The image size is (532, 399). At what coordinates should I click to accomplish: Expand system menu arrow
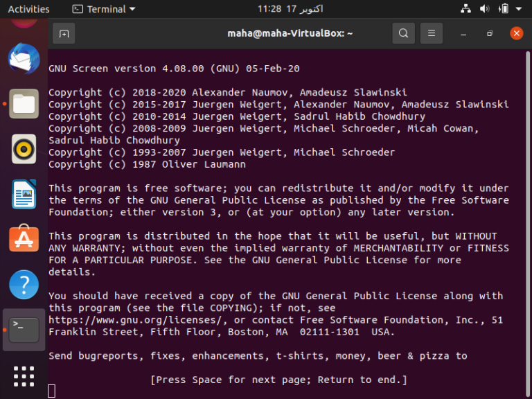tap(518, 9)
